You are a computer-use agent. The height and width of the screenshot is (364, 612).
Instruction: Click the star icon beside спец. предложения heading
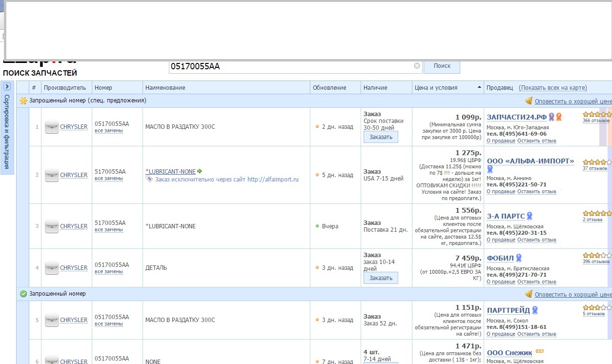(23, 101)
